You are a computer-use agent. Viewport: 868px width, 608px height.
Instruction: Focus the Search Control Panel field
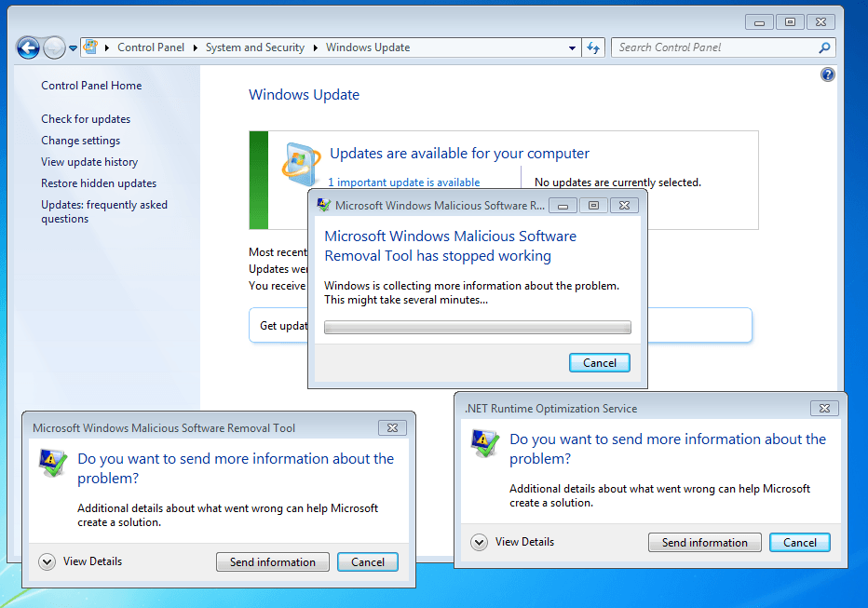(716, 47)
